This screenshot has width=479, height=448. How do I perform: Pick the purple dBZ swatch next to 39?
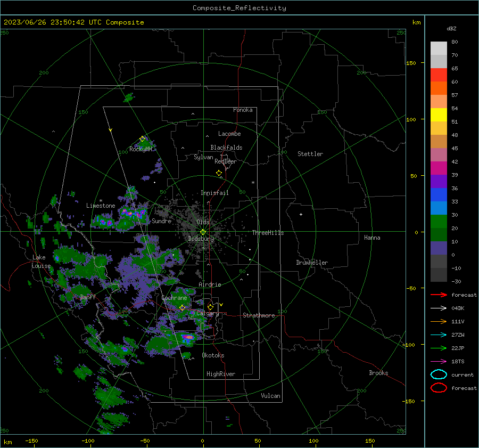439,181
